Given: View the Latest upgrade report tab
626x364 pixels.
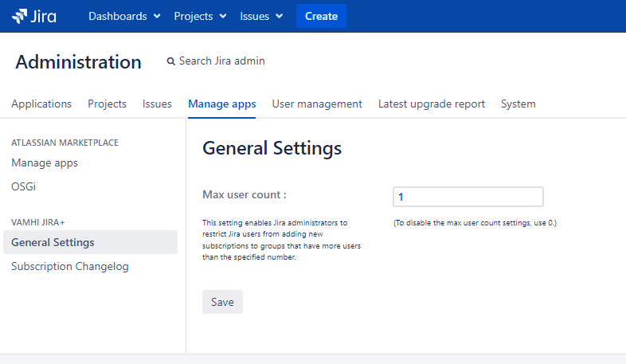Looking at the screenshot, I should coord(431,104).
